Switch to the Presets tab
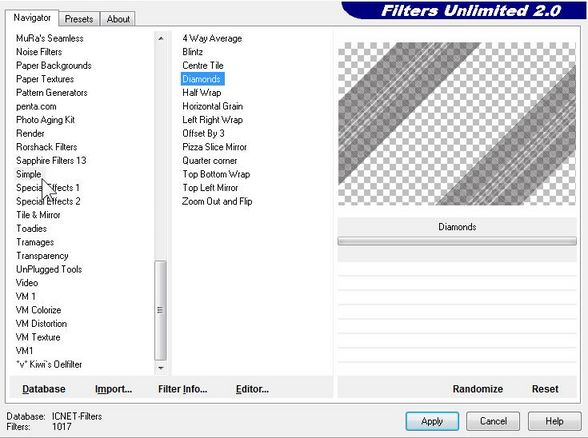588x438 pixels. (x=79, y=19)
